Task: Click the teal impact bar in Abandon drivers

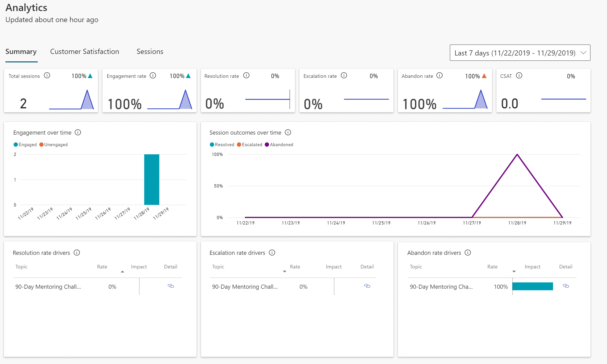Action: [532, 286]
